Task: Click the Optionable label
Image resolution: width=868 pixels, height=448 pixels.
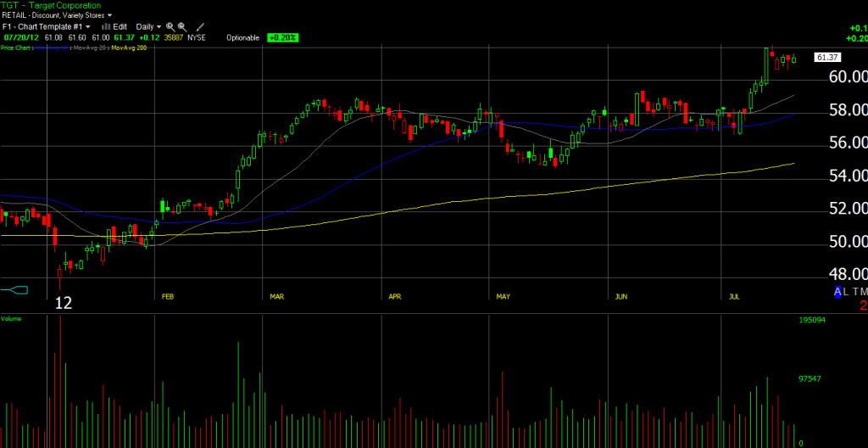Action: click(x=242, y=37)
